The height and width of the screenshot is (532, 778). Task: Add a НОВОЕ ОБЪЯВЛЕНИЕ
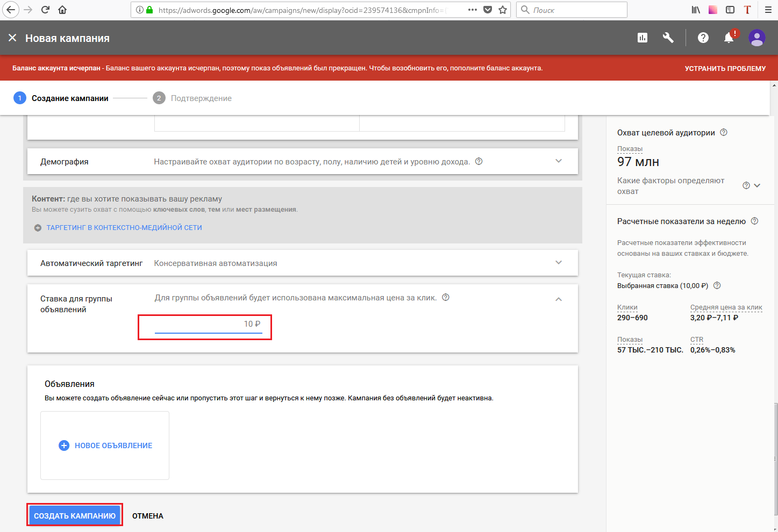click(105, 445)
